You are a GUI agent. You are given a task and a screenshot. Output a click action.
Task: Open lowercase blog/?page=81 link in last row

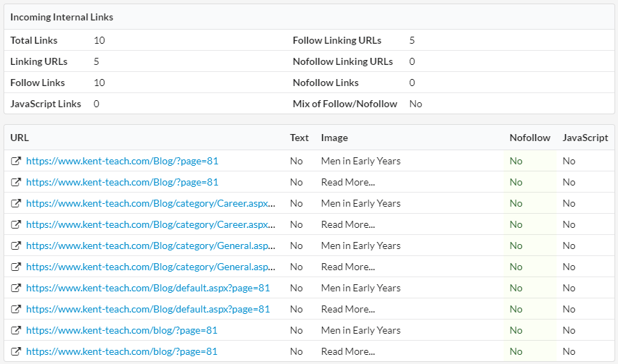[x=121, y=352]
